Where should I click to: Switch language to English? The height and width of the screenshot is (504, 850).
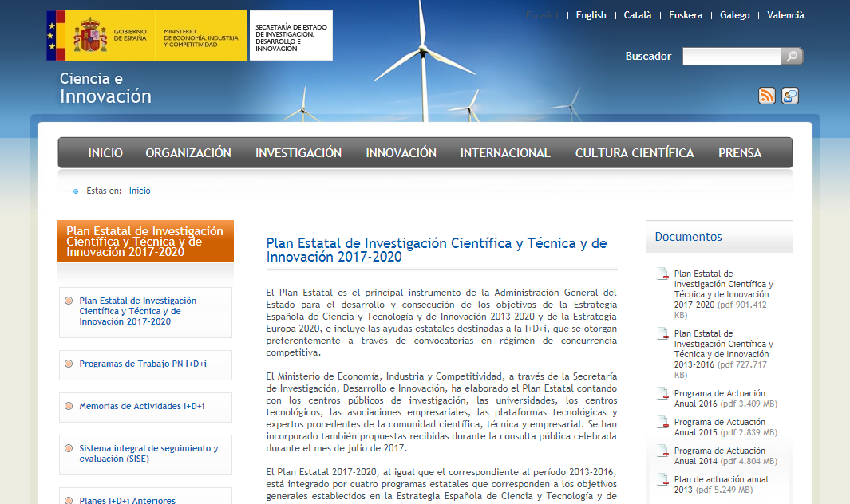pyautogui.click(x=591, y=15)
